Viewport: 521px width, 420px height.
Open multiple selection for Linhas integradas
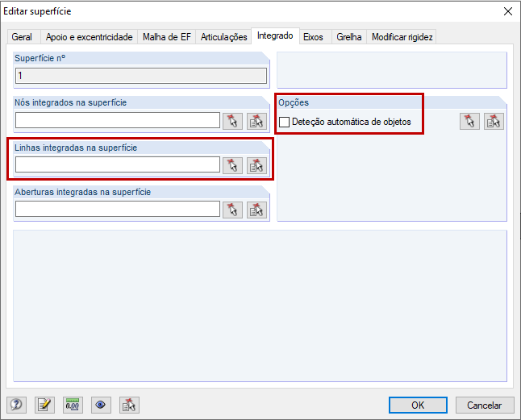click(256, 165)
